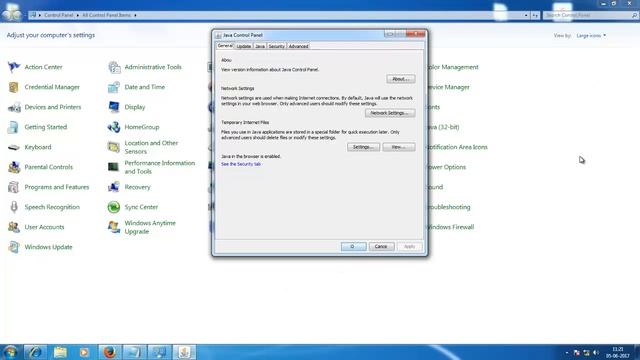Switch to the Advanced tab

tap(298, 46)
